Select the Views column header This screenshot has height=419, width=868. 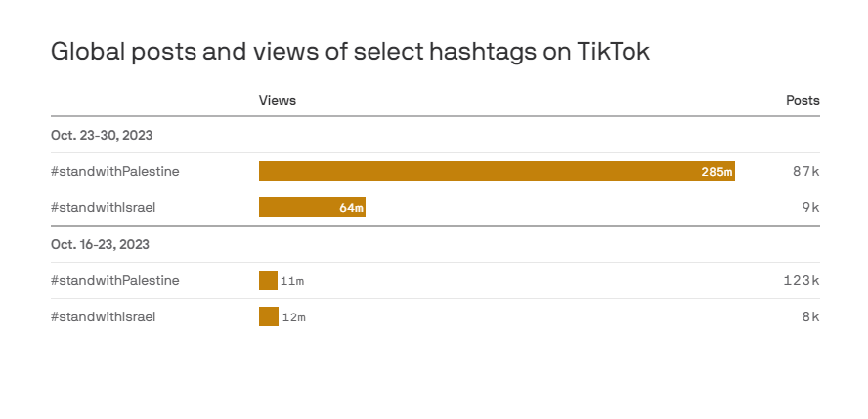pos(277,101)
